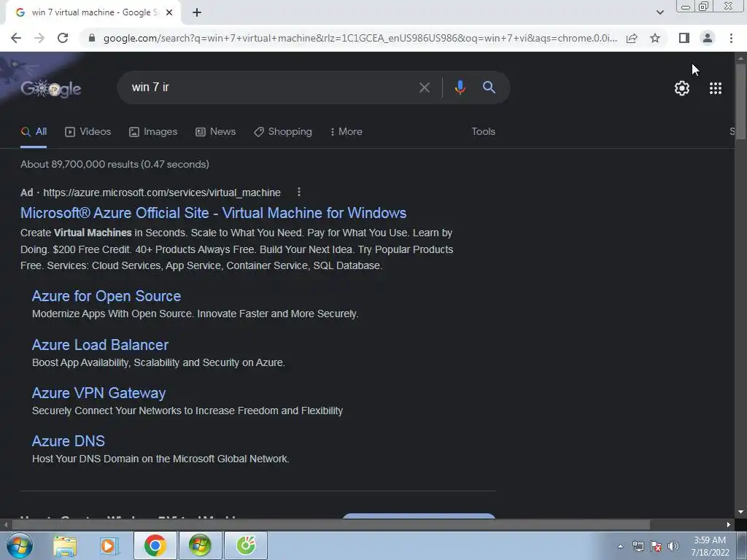Click the network tray icon
Image resolution: width=747 pixels, height=560 pixels.
(638, 546)
